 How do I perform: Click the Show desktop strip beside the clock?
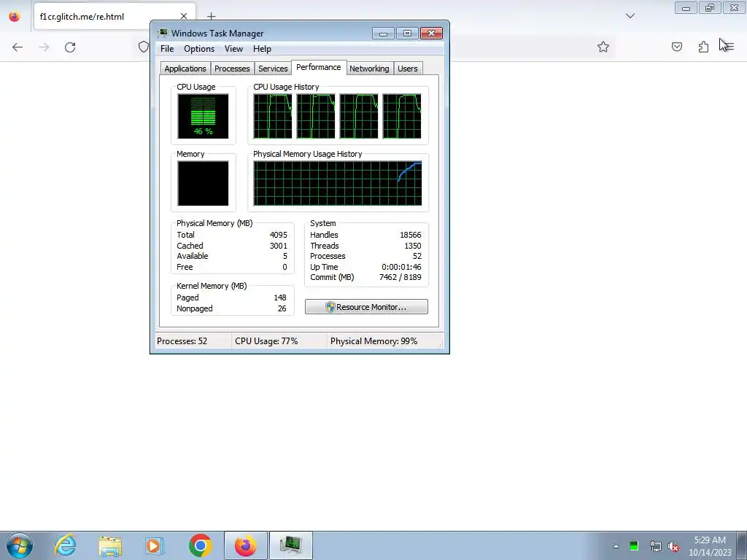[x=742, y=545]
